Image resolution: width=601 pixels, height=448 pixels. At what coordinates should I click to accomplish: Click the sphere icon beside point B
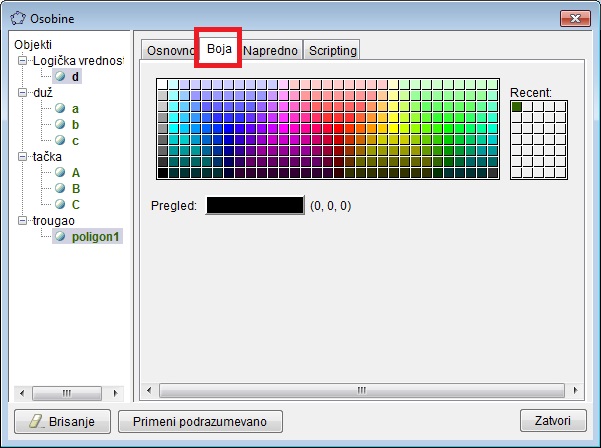pyautogui.click(x=60, y=188)
